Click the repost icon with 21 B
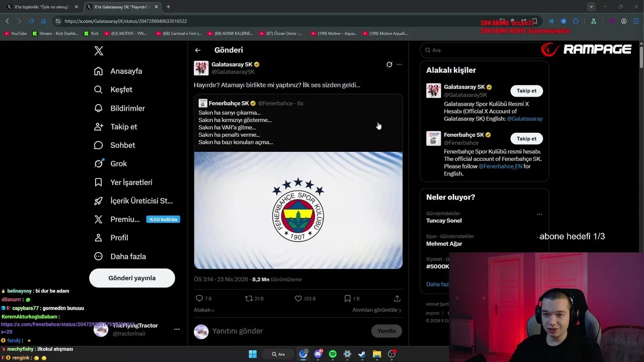Viewport: 644px width, 362px height. 254,298
